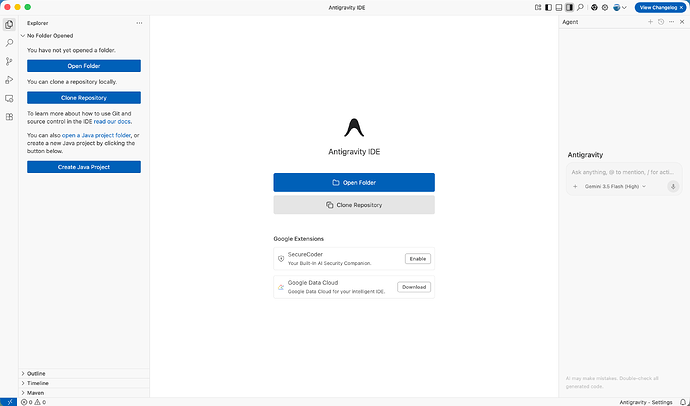Viewport: 690px width, 406px height.
Task: Click the search magnifier in title bar
Action: pyautogui.click(x=580, y=7)
